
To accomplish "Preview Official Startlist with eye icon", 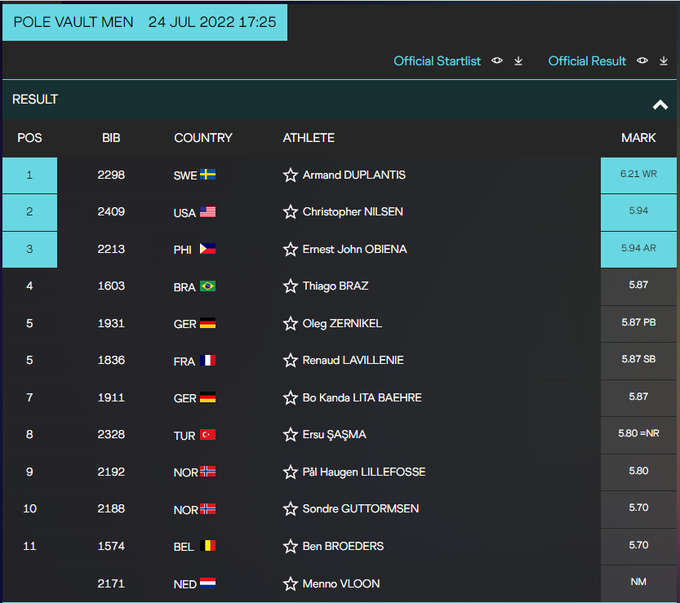I will click(x=497, y=61).
